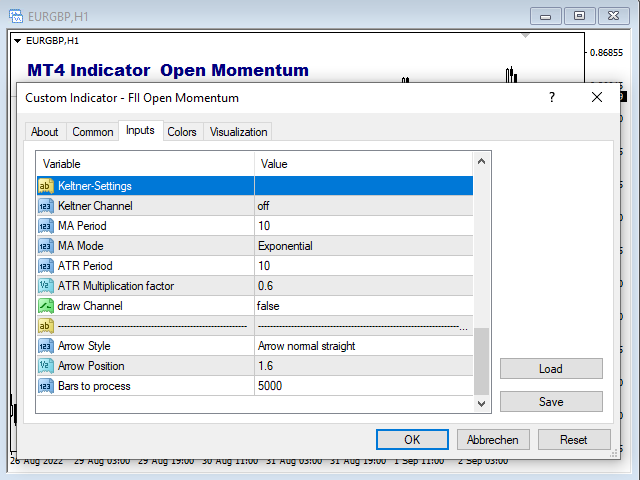Image resolution: width=640 pixels, height=480 pixels.
Task: Save the input settings
Action: pyautogui.click(x=551, y=402)
